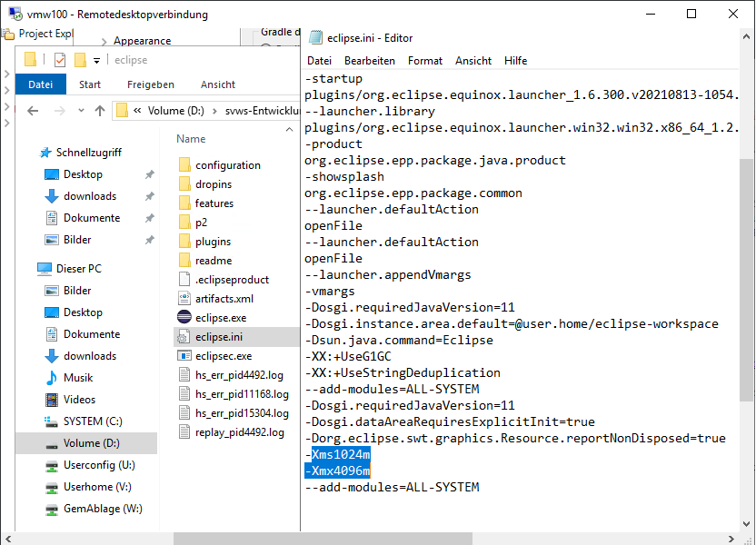Click the New Folder icon in the Explorer title bar

click(x=80, y=60)
